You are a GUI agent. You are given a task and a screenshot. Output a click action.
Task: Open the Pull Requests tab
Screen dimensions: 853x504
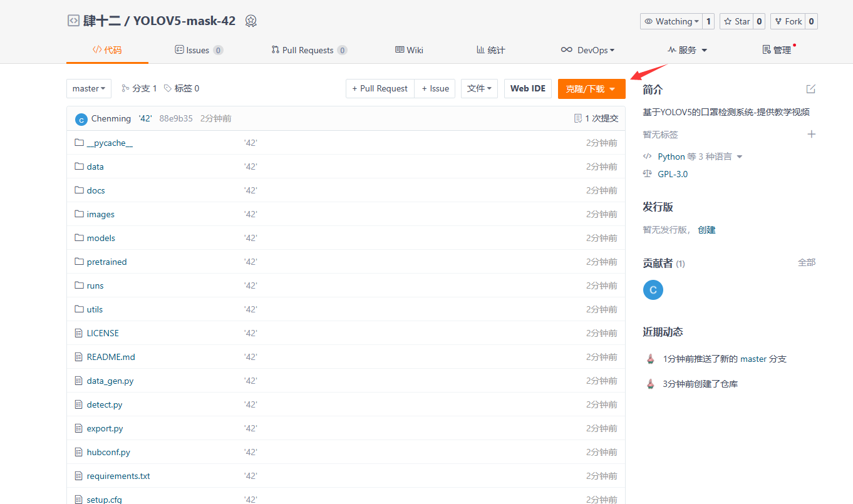[x=309, y=50]
